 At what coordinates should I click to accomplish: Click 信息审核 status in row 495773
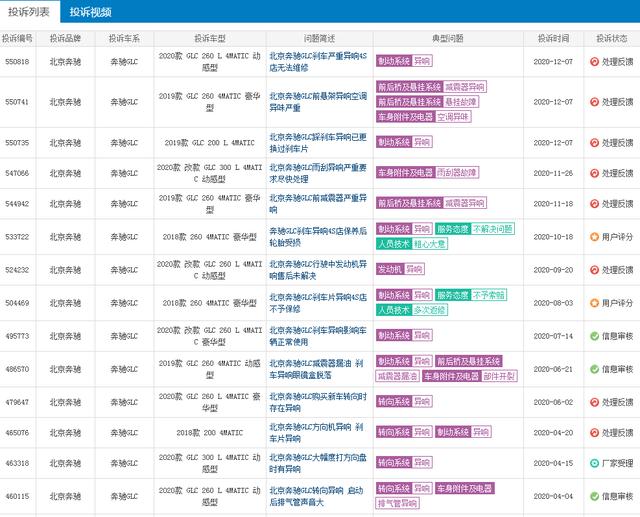[x=618, y=336]
